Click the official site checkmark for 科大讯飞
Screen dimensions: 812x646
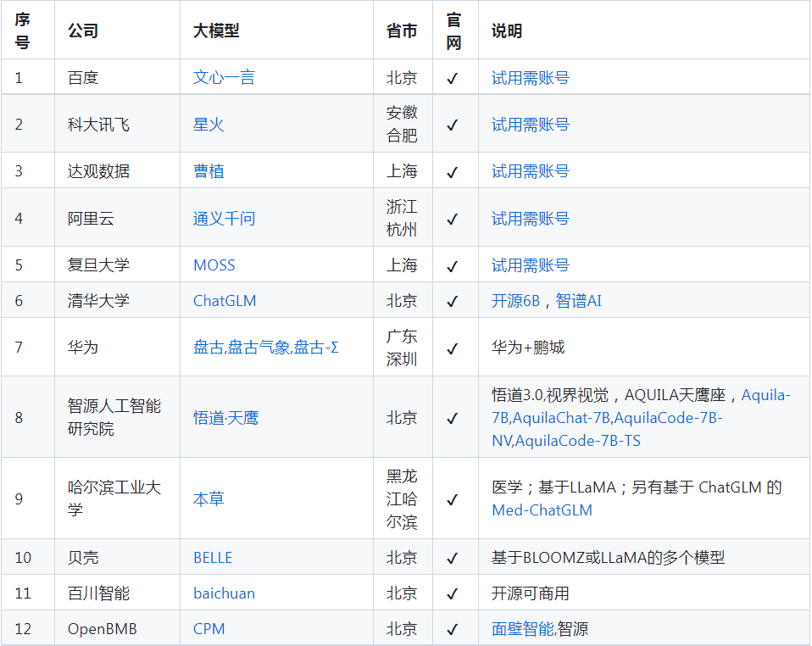point(453,125)
